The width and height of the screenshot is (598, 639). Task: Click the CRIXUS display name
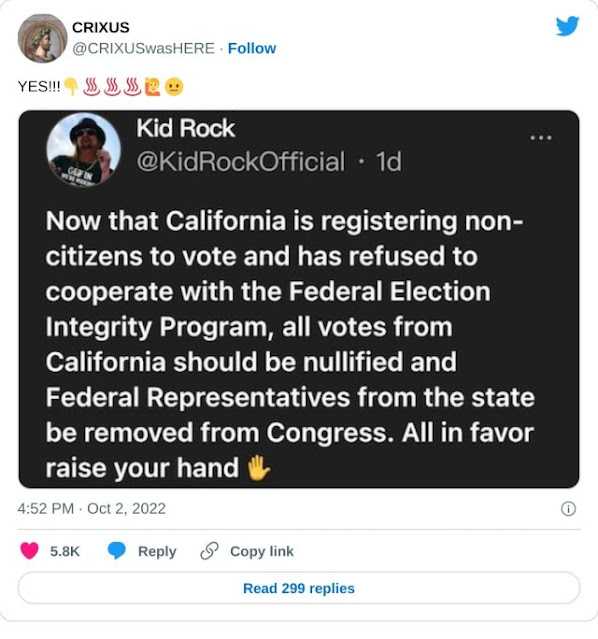coord(101,28)
